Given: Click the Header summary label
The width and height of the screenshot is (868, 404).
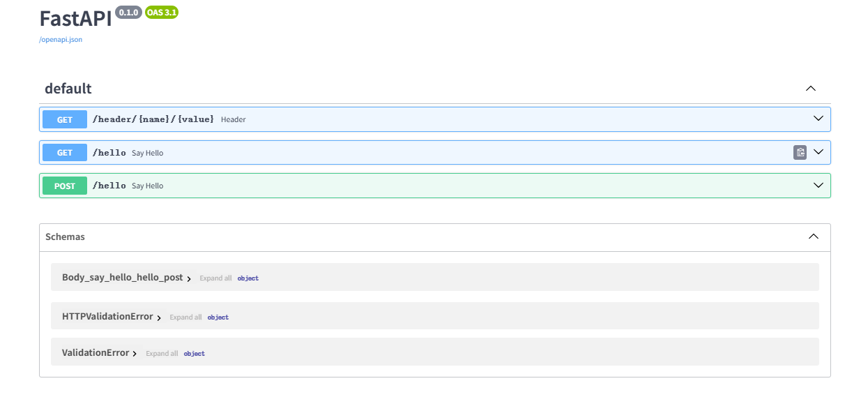Looking at the screenshot, I should [234, 119].
